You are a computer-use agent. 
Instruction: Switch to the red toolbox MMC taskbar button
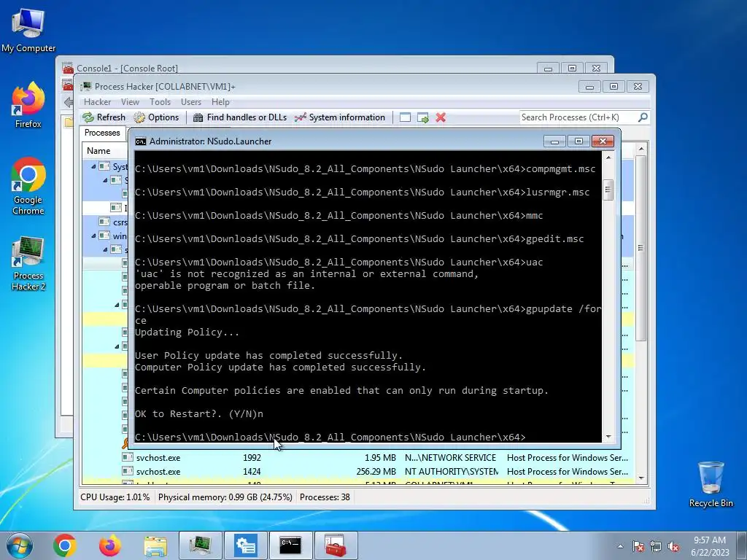336,545
